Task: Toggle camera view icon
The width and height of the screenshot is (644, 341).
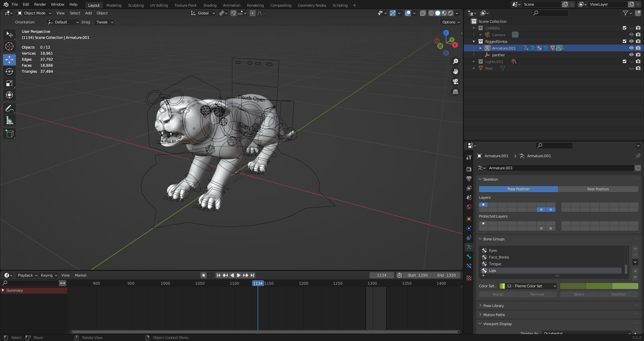Action: (x=455, y=81)
